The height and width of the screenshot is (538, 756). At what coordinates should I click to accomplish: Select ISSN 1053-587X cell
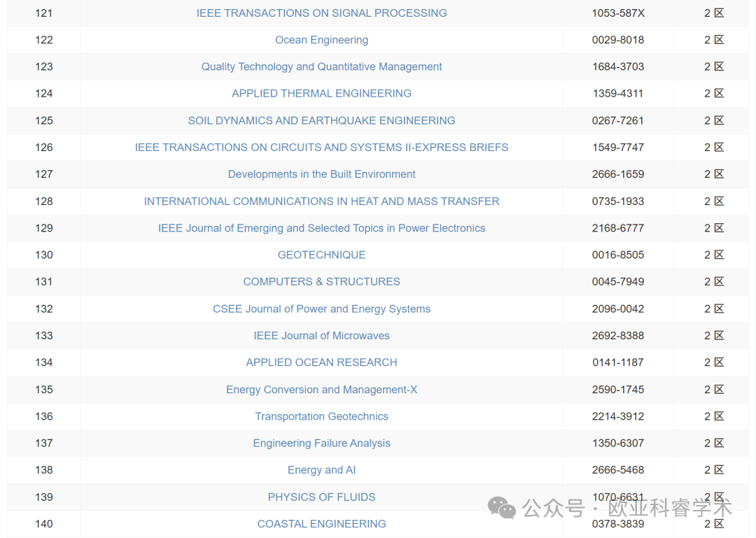618,13
